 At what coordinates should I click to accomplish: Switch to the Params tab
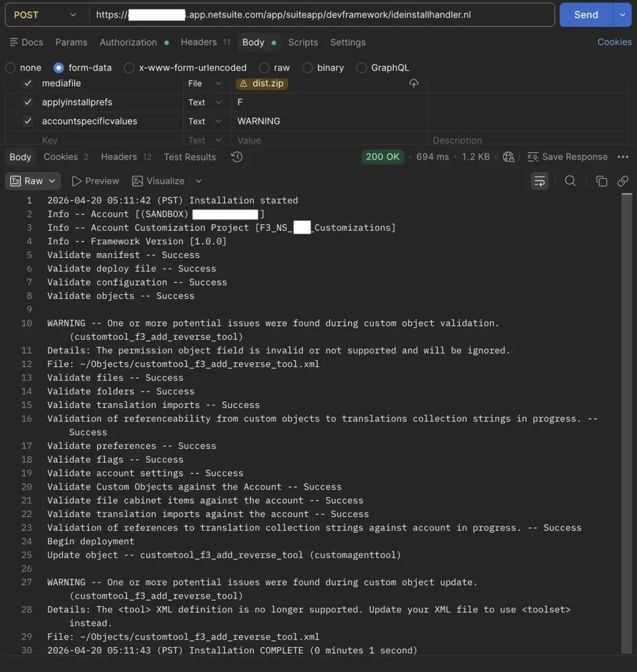(71, 42)
